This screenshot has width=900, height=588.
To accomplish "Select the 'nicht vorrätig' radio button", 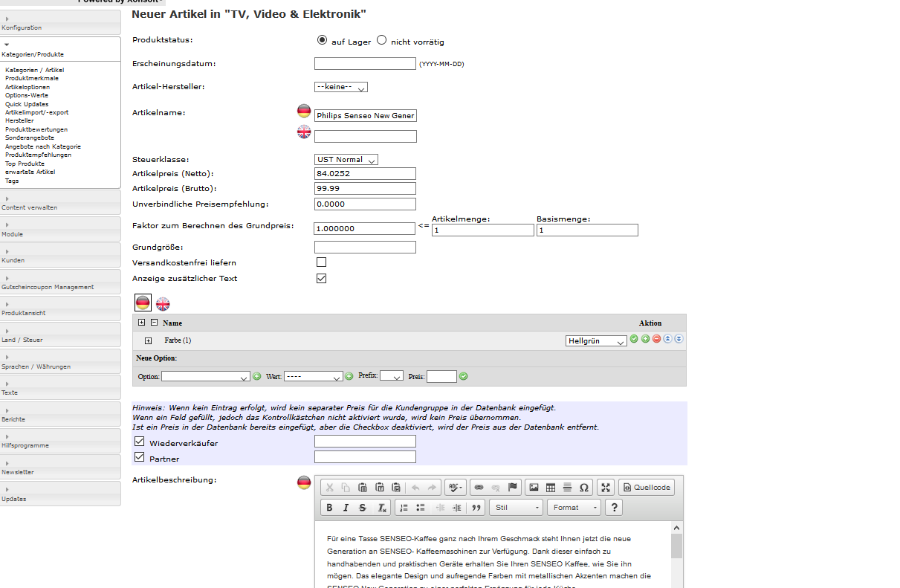I will click(x=382, y=40).
